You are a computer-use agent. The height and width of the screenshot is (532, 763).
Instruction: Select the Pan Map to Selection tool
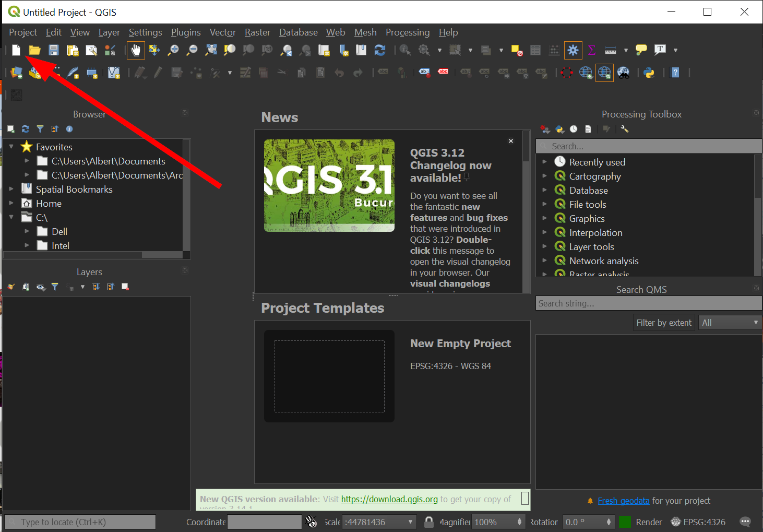154,50
